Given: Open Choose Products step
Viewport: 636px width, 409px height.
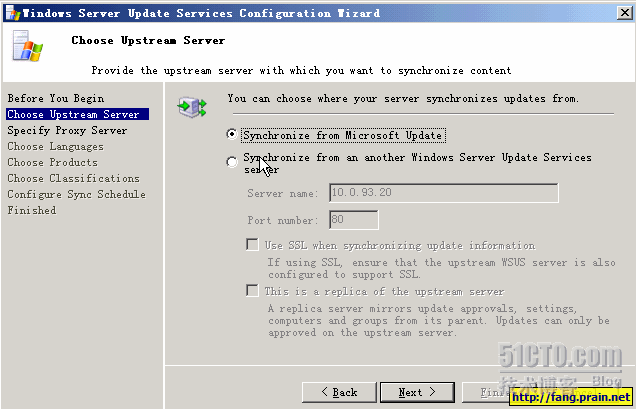Looking at the screenshot, I should click(x=52, y=162).
